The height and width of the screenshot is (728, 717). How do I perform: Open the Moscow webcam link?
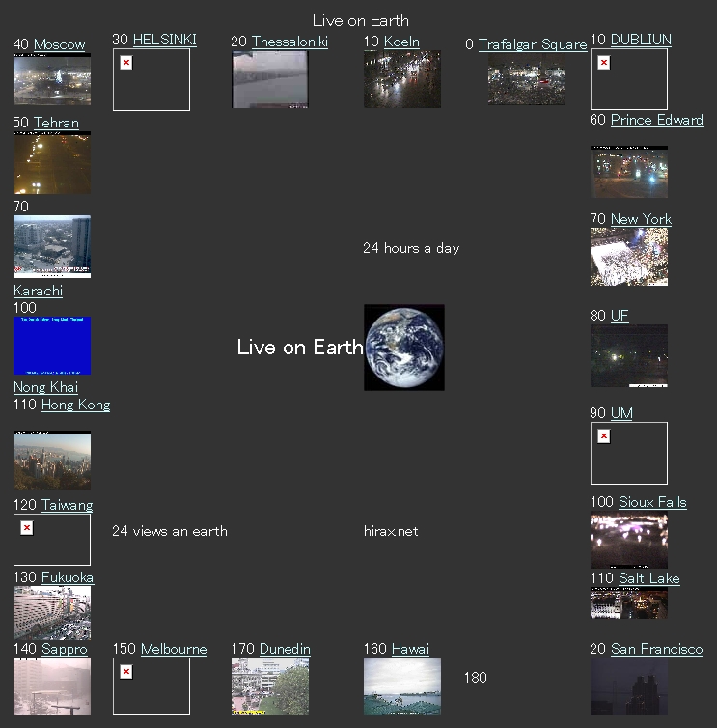(x=59, y=44)
